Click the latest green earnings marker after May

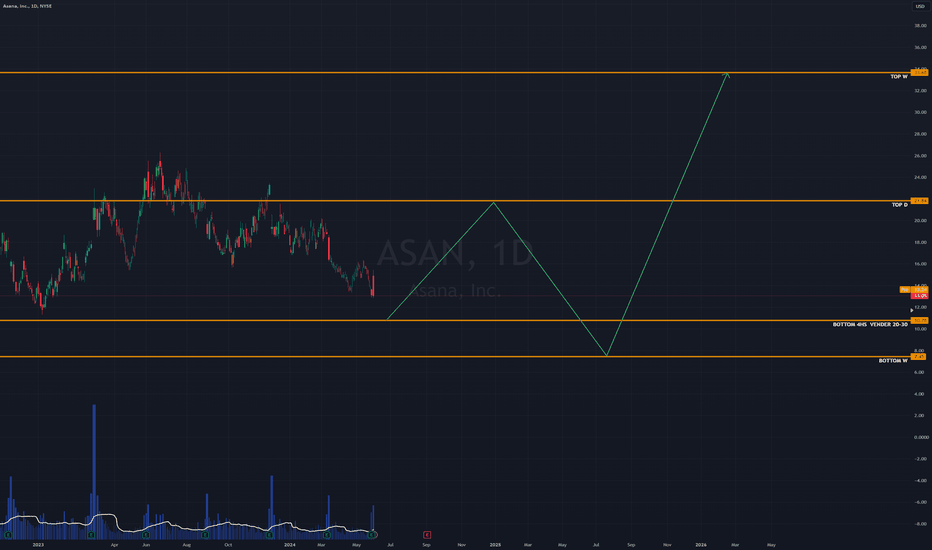[x=373, y=535]
